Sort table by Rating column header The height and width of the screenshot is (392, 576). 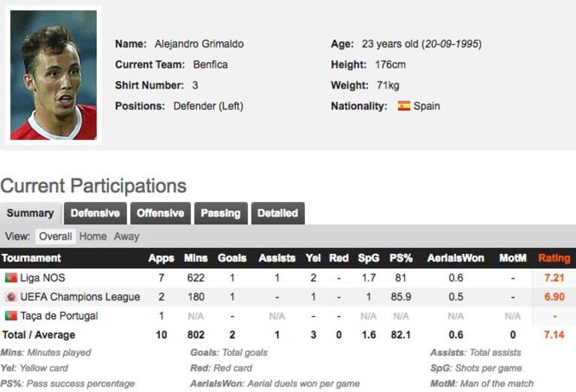click(x=554, y=258)
